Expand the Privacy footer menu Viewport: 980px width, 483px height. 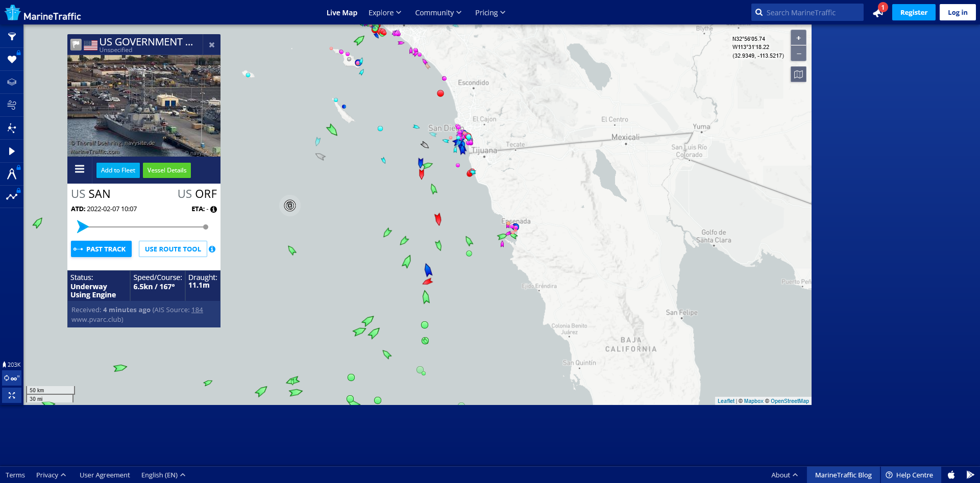point(51,475)
